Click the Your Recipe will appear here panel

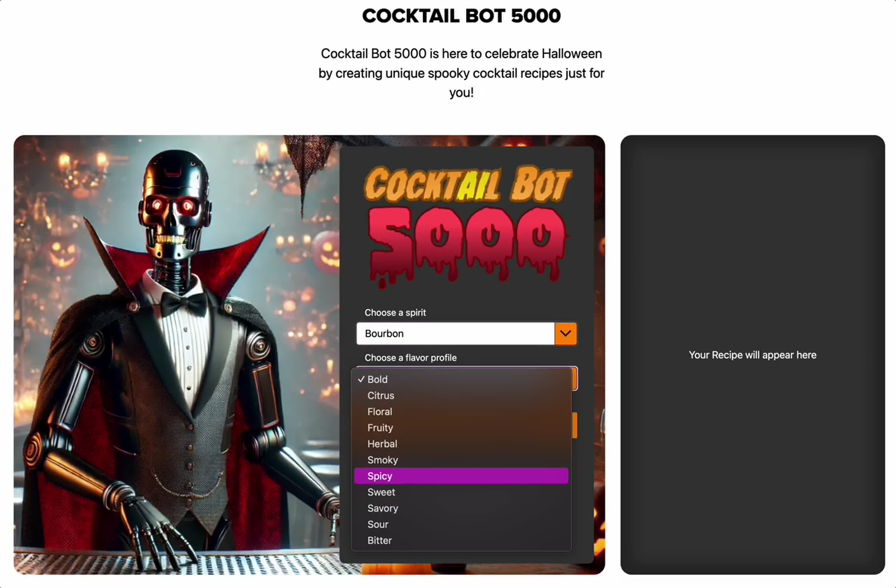tap(752, 354)
